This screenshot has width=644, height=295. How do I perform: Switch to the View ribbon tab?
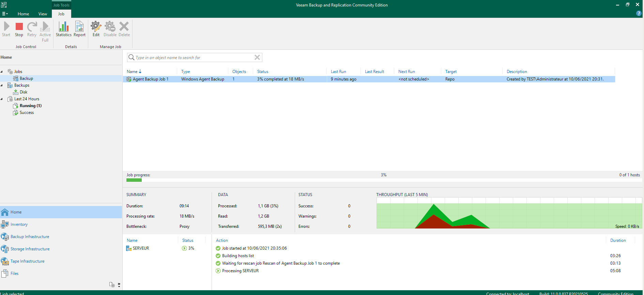[43, 14]
